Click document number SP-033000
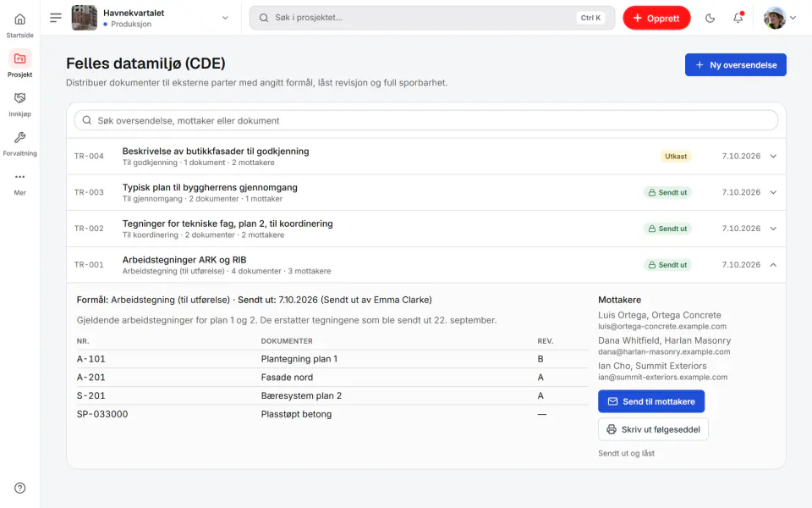This screenshot has width=812, height=508. pos(102,414)
